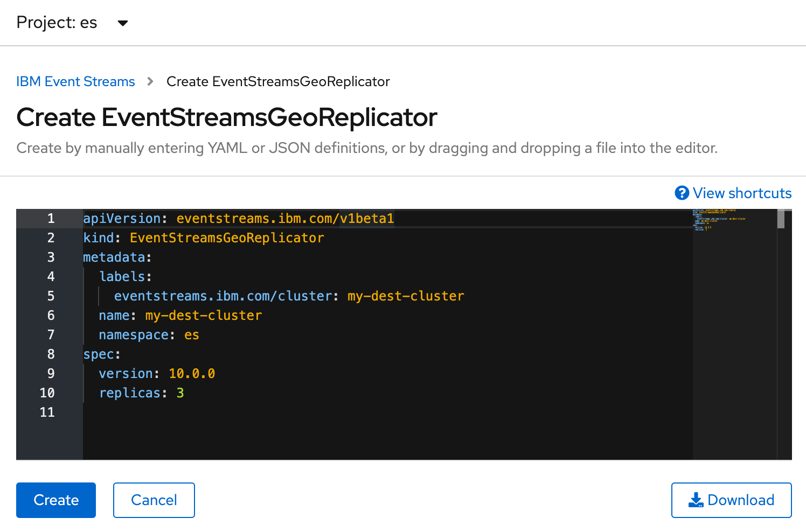Image resolution: width=806 pixels, height=532 pixels.
Task: Click the Cancel button
Action: click(x=154, y=500)
